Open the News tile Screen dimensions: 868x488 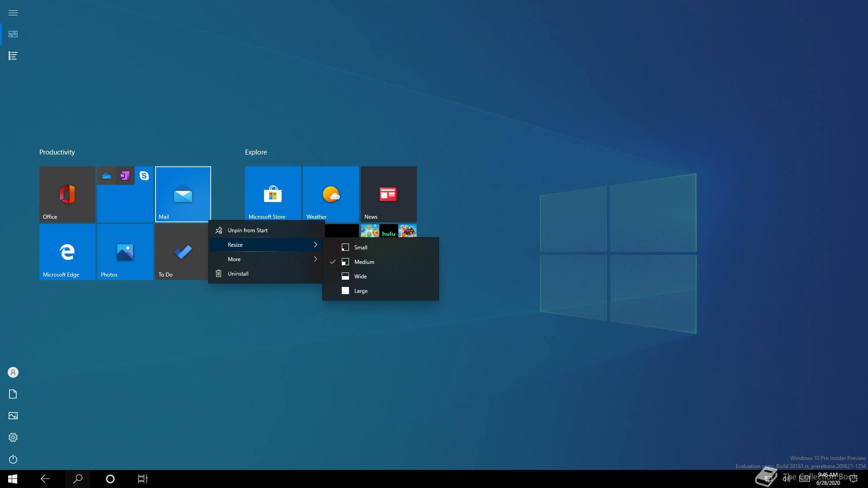(x=388, y=194)
